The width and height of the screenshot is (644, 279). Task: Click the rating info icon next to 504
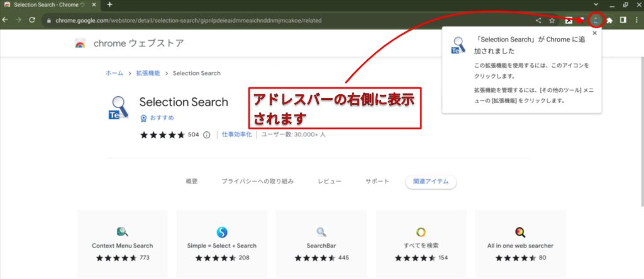pyautogui.click(x=206, y=134)
